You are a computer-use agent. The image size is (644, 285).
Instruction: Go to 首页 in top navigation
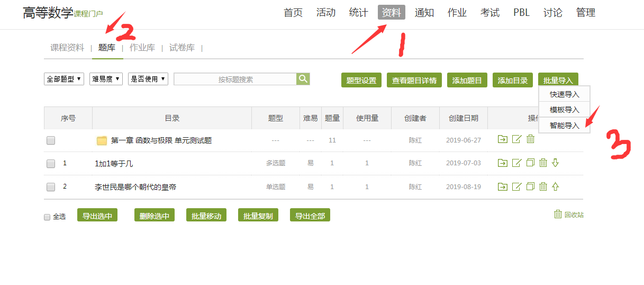293,13
